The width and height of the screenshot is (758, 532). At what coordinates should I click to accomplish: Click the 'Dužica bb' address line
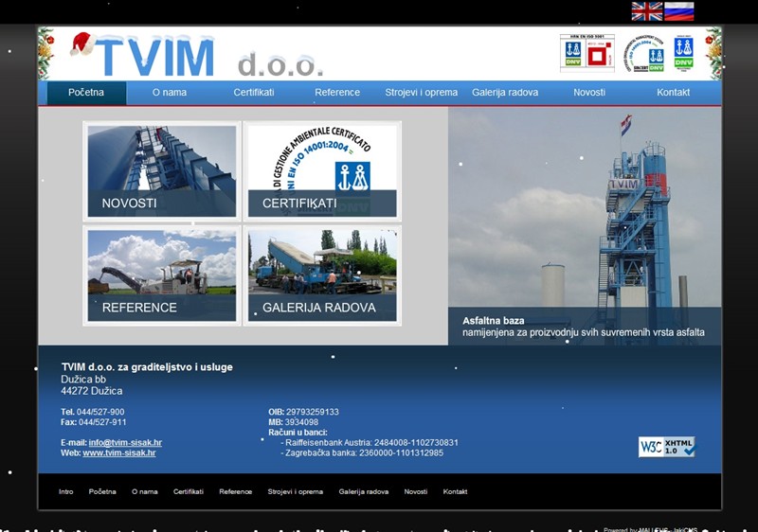click(83, 380)
